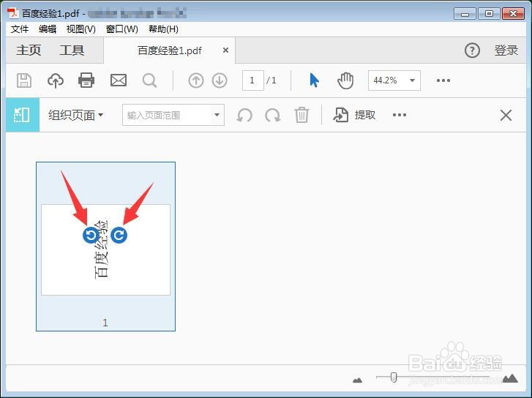Screen dimensions: 532x398
Task: Open the 窗口(W) menu
Action: pyautogui.click(x=122, y=29)
